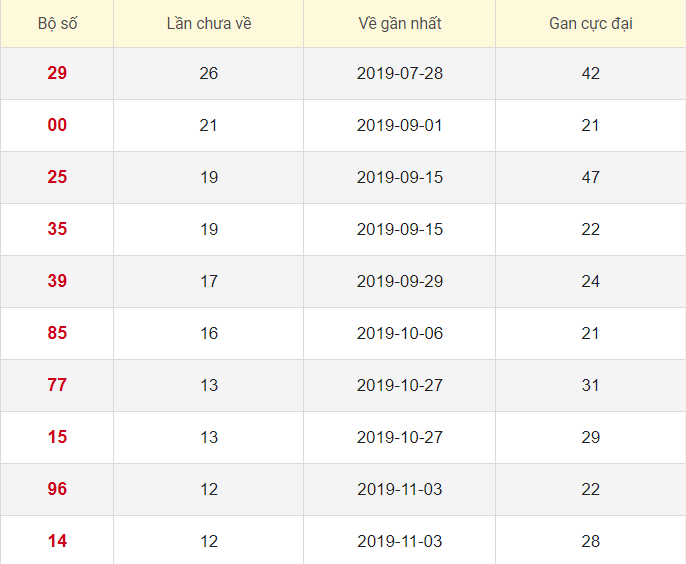Click the 'Lần chưa về' column header
Viewport: 686px width, 564px height.
coord(208,23)
